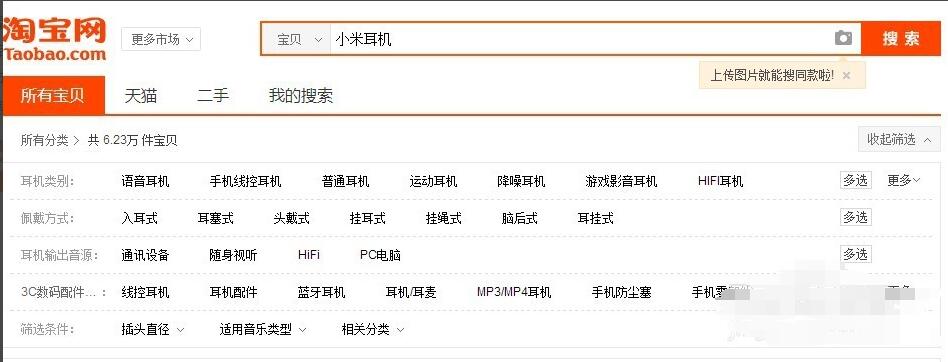The width and height of the screenshot is (948, 362).
Task: Select the 降噪耳机 filter
Action: [x=521, y=181]
